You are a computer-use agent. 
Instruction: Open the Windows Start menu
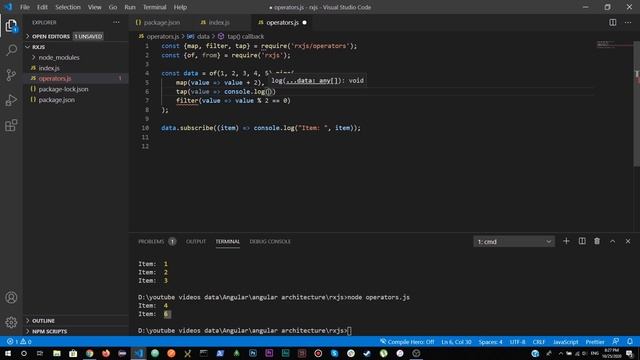click(x=8, y=353)
